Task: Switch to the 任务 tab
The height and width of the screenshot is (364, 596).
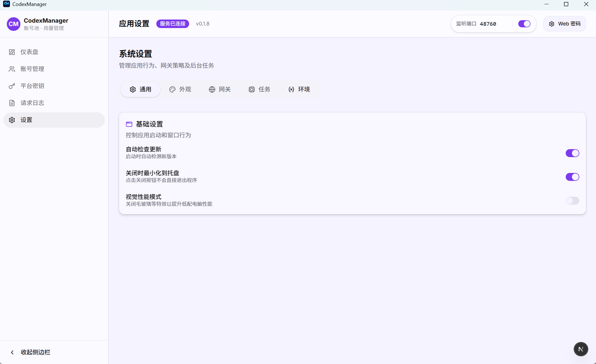Action: tap(259, 89)
